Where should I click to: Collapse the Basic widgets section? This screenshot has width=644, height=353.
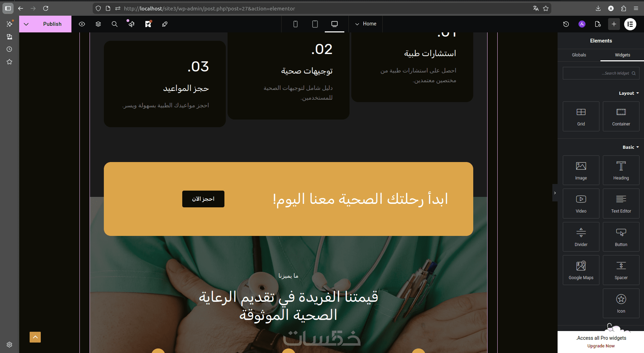pyautogui.click(x=631, y=147)
